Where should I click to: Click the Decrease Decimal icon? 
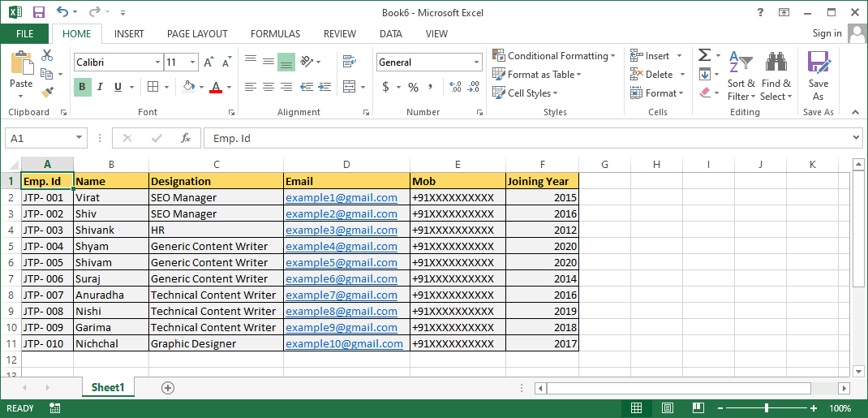[x=473, y=87]
